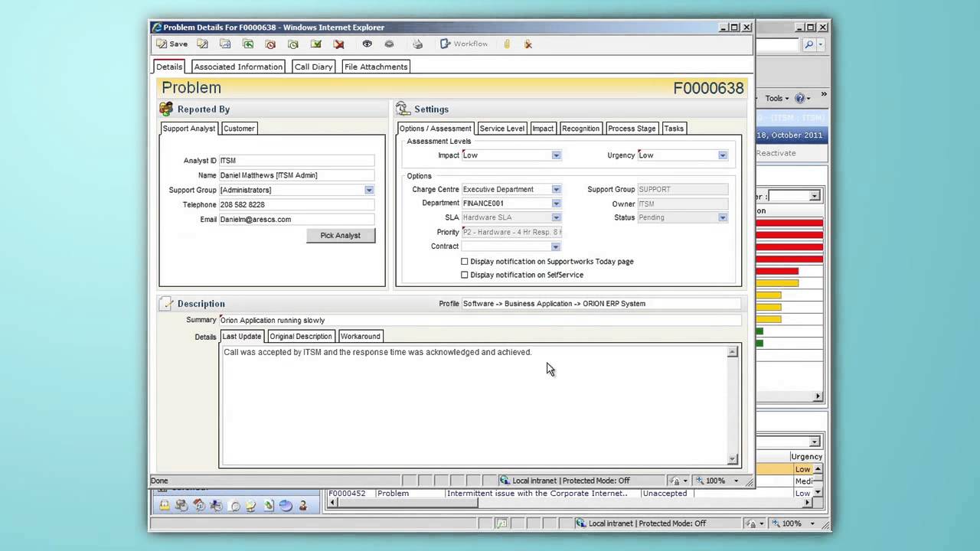
Task: Open the Process Stage tab
Action: click(x=632, y=129)
